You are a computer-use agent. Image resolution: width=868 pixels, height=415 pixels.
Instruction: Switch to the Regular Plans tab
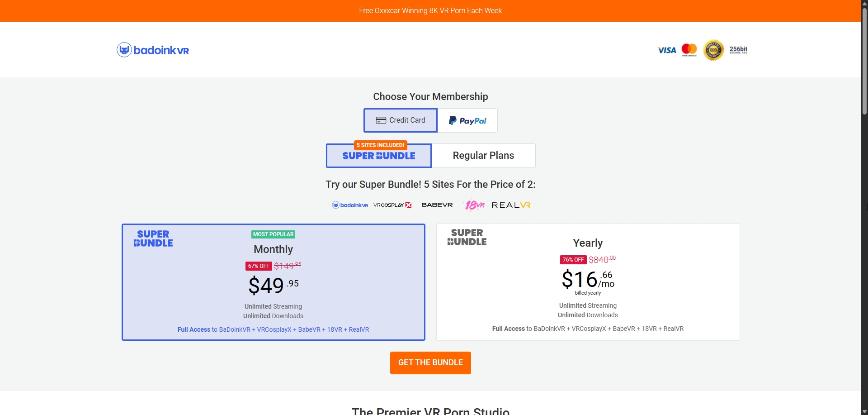[x=483, y=155]
